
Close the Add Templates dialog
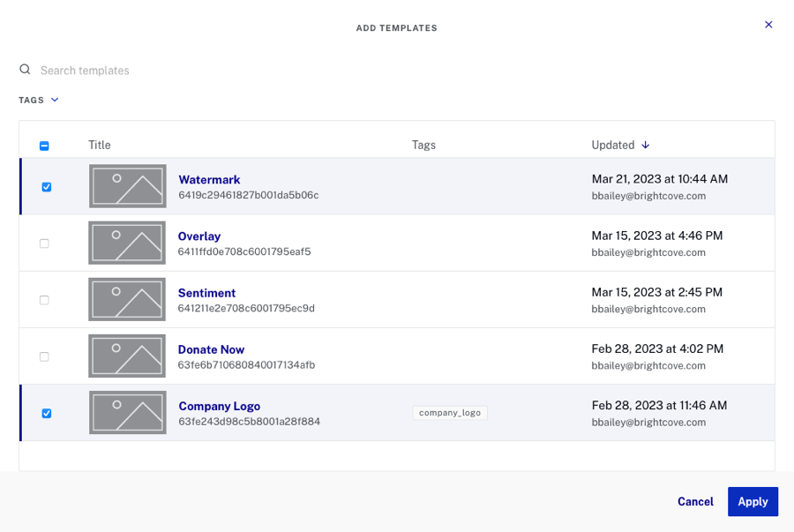click(768, 25)
